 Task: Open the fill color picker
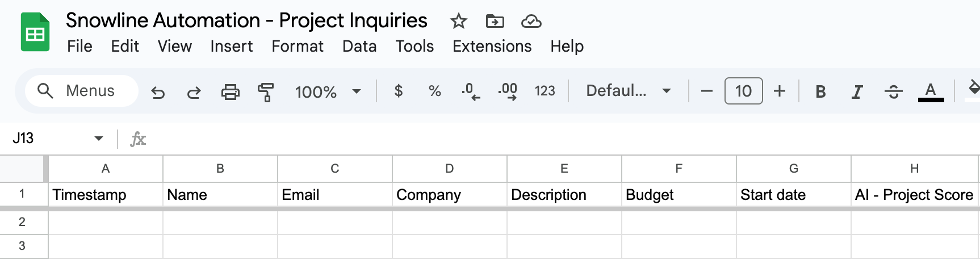tap(973, 90)
